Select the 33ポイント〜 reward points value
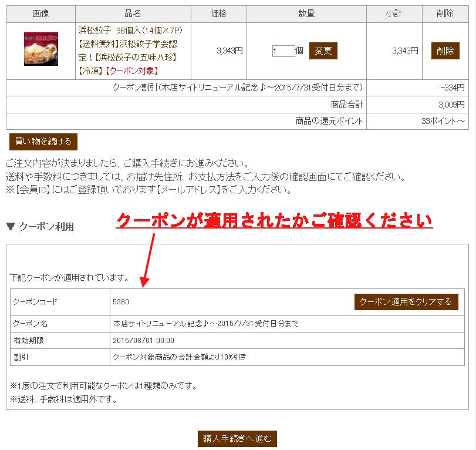The width and height of the screenshot is (476, 450). coord(443,121)
